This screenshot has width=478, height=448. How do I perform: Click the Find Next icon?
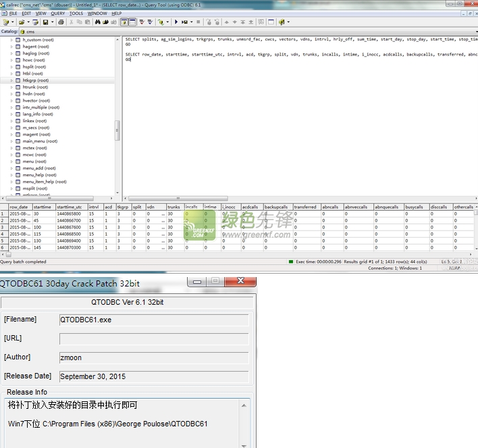point(106,22)
